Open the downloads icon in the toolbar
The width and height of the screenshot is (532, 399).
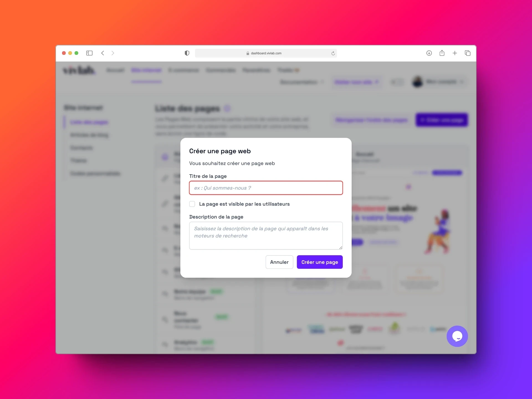click(x=429, y=53)
